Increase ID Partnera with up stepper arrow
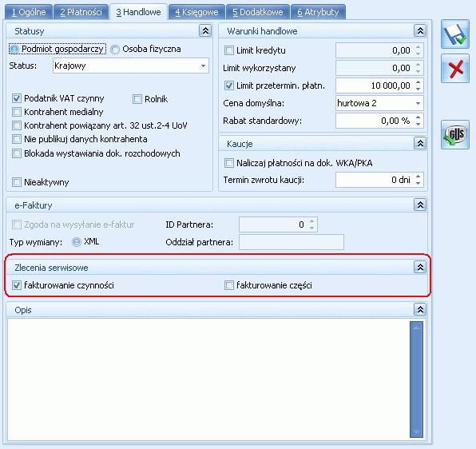This screenshot has width=476, height=449. click(x=312, y=221)
